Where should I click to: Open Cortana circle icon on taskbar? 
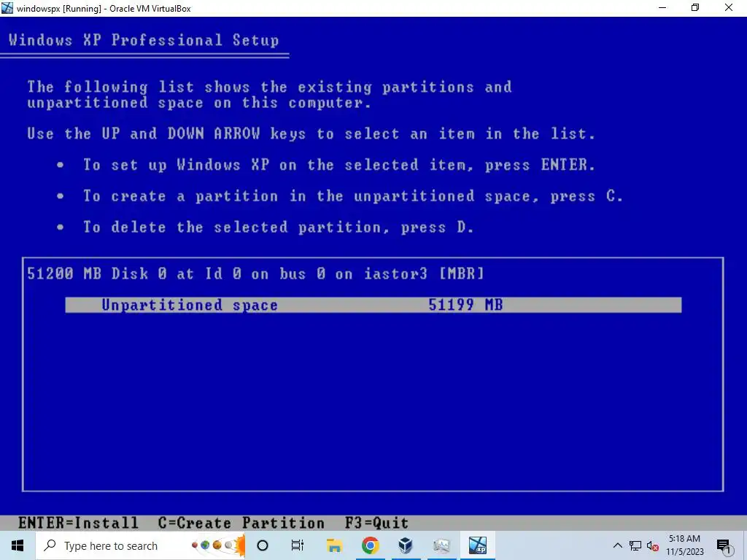click(x=263, y=545)
